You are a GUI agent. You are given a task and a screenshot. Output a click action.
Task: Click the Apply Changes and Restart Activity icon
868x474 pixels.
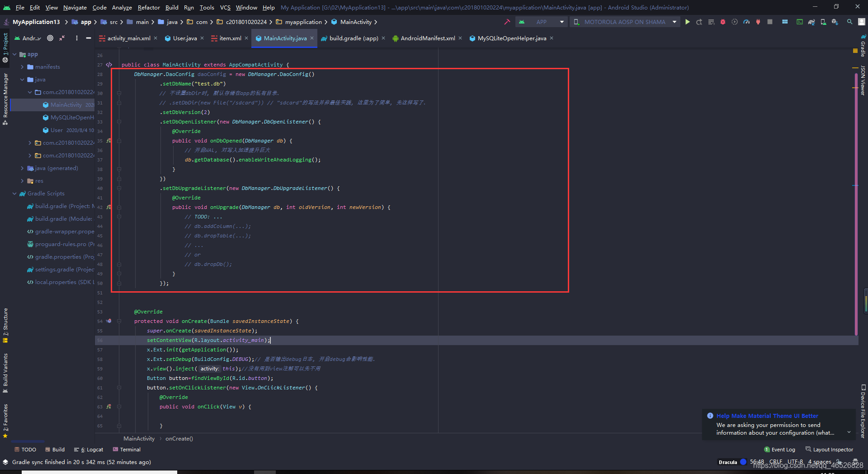699,22
